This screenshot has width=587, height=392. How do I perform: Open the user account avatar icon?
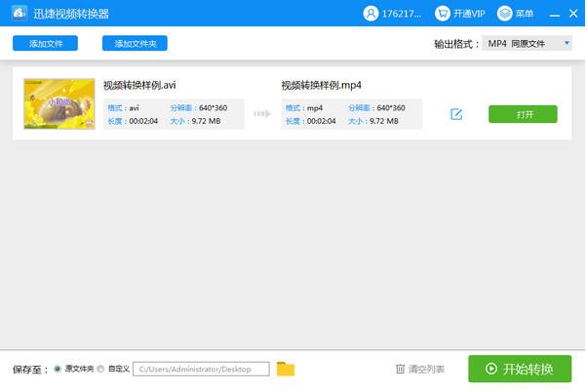point(371,14)
